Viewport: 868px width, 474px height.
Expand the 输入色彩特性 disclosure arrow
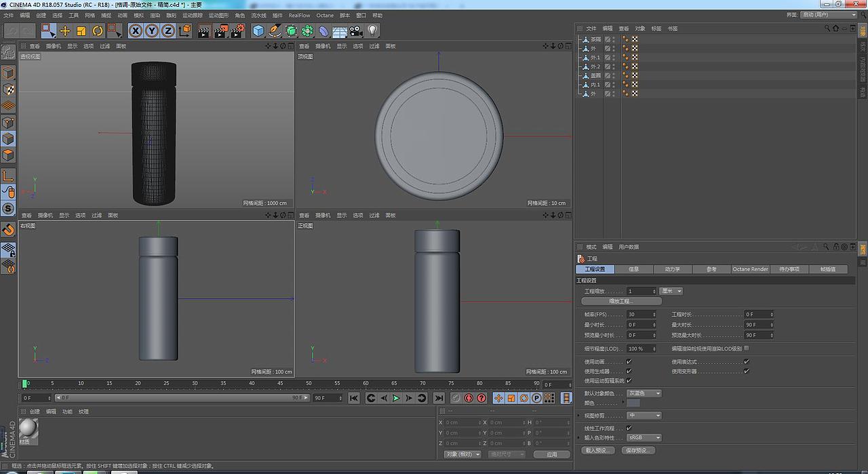579,438
